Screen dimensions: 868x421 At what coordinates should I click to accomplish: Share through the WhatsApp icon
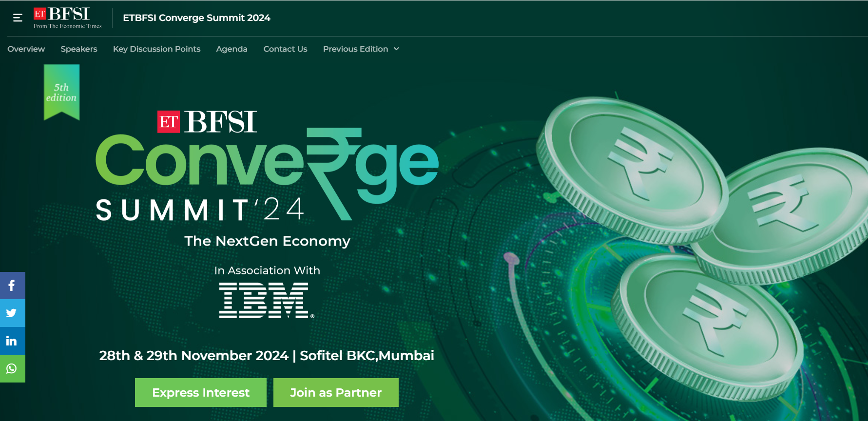(12, 369)
